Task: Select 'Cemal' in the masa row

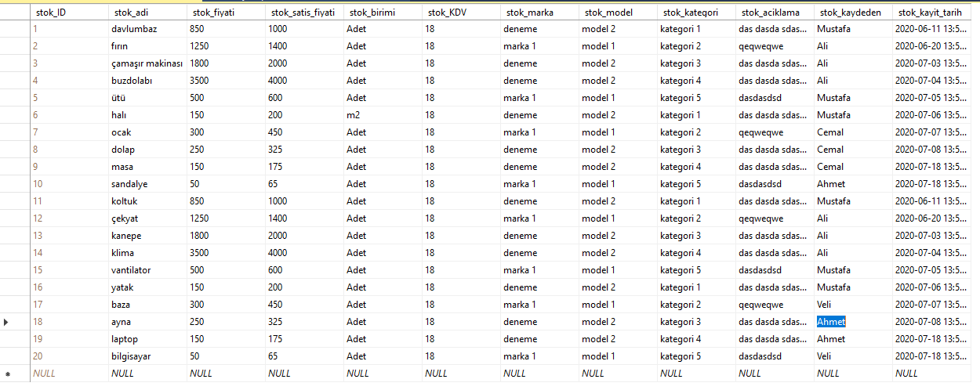Action: 853,167
